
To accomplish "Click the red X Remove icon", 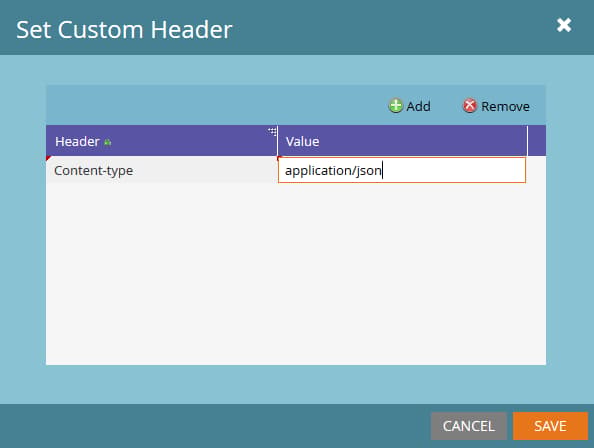I will (470, 106).
